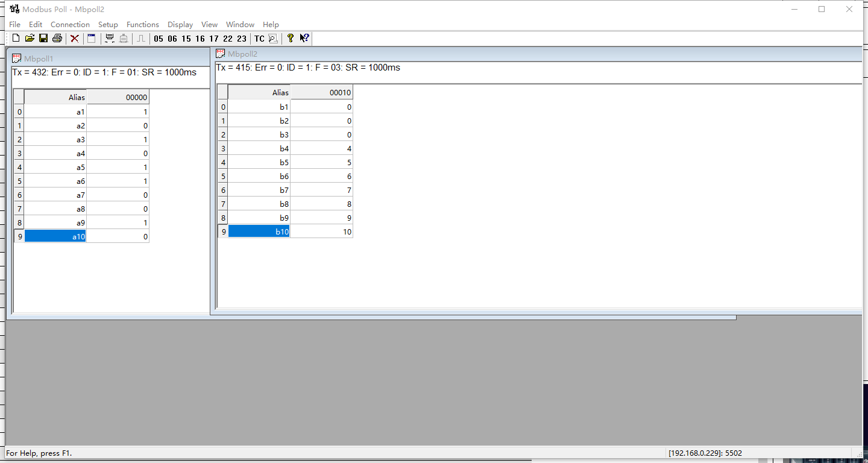This screenshot has height=463, width=868.
Task: Click the Modbus Poll application icon
Action: 14,9
